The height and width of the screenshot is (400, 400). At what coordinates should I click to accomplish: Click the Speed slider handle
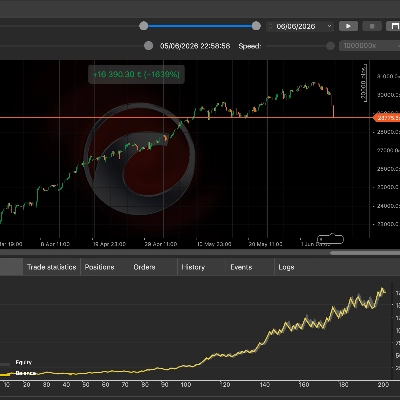[x=330, y=46]
